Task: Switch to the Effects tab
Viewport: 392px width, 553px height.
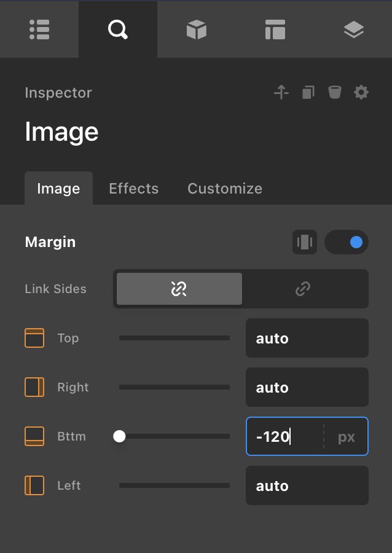Action: point(133,189)
